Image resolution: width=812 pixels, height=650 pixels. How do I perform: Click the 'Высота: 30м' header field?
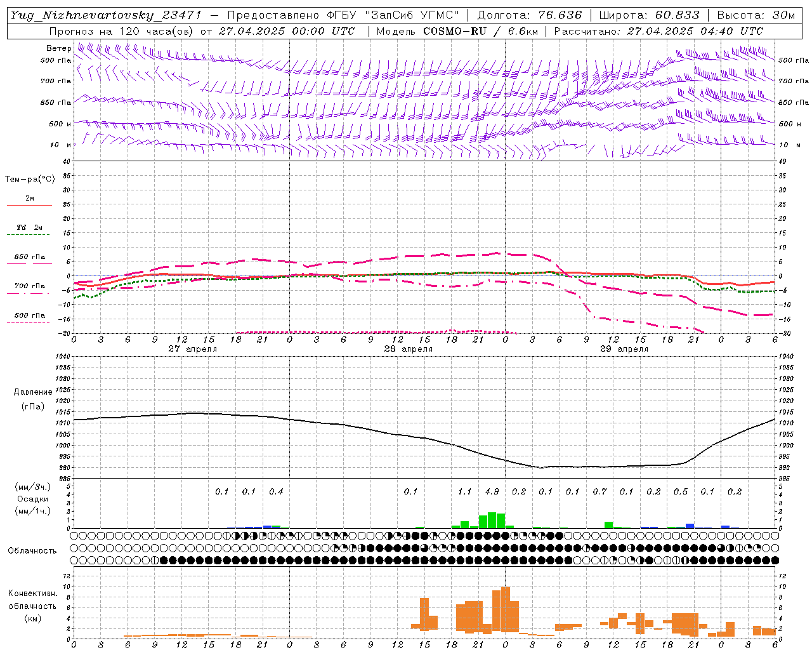(x=756, y=15)
